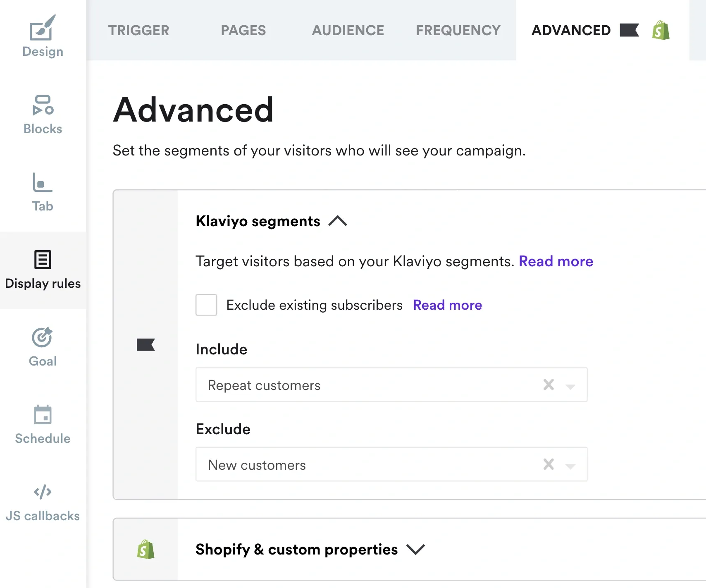
Task: Click the Repeat customers include field
Action: (x=391, y=385)
